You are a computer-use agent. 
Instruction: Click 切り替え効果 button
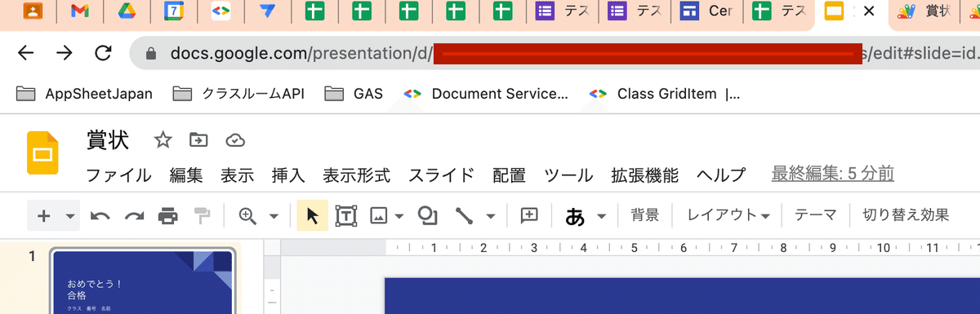[906, 215]
